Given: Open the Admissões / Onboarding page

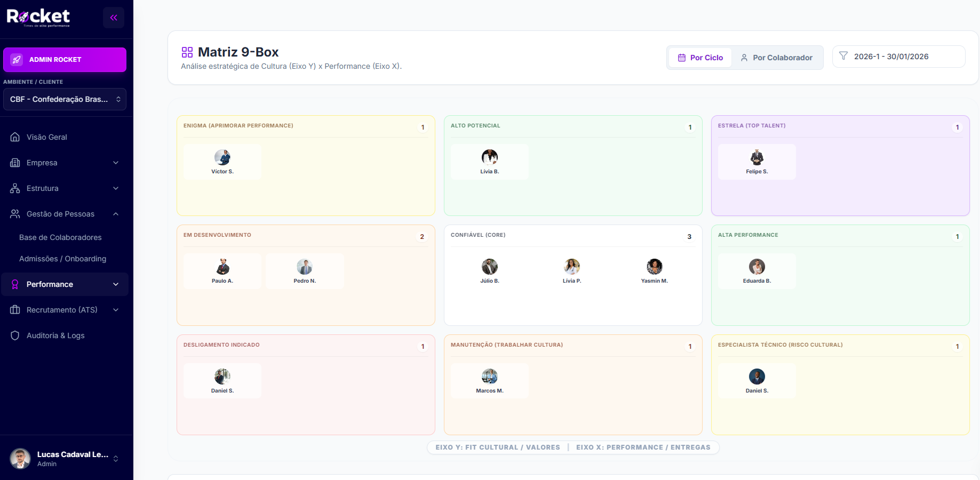Looking at the screenshot, I should pos(62,259).
